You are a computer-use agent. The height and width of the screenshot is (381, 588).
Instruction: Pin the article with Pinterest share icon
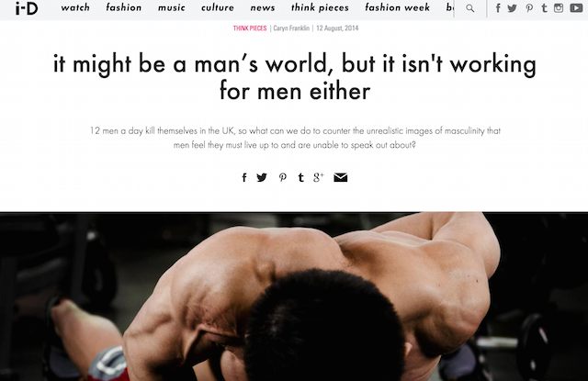click(283, 177)
